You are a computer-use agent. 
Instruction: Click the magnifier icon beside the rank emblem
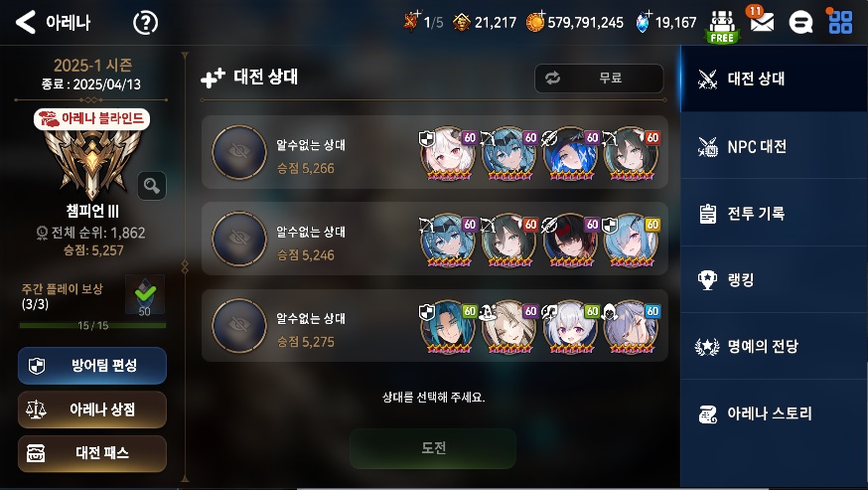click(152, 185)
